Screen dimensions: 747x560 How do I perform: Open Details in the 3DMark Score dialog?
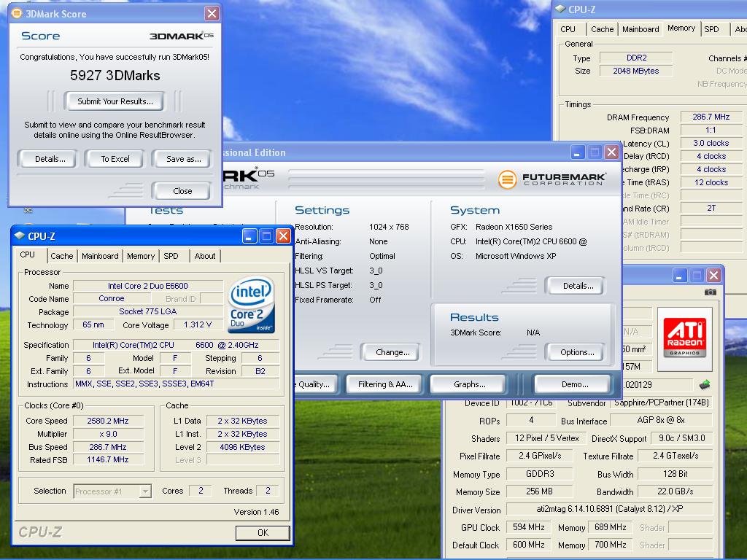(x=47, y=158)
